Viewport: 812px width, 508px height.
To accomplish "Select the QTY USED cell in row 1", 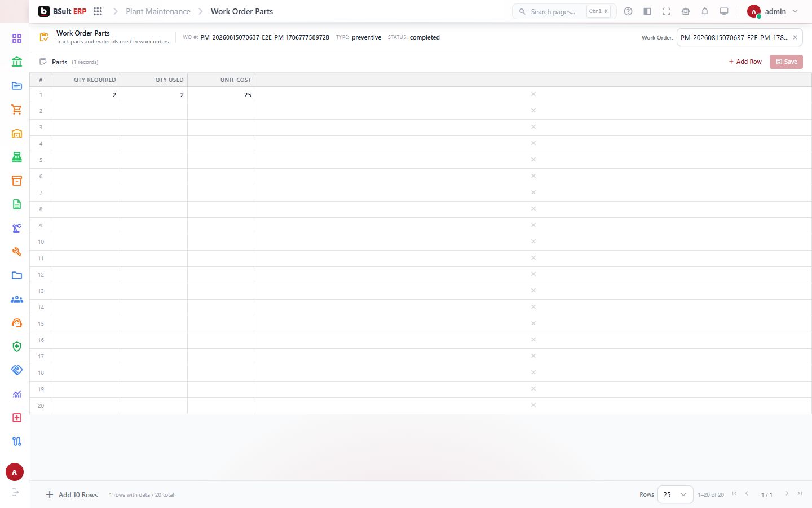I will pos(153,95).
